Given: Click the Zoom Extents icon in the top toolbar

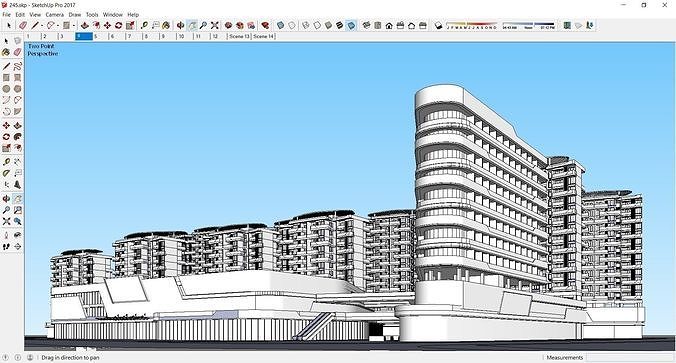Looking at the screenshot, I should click(215, 25).
